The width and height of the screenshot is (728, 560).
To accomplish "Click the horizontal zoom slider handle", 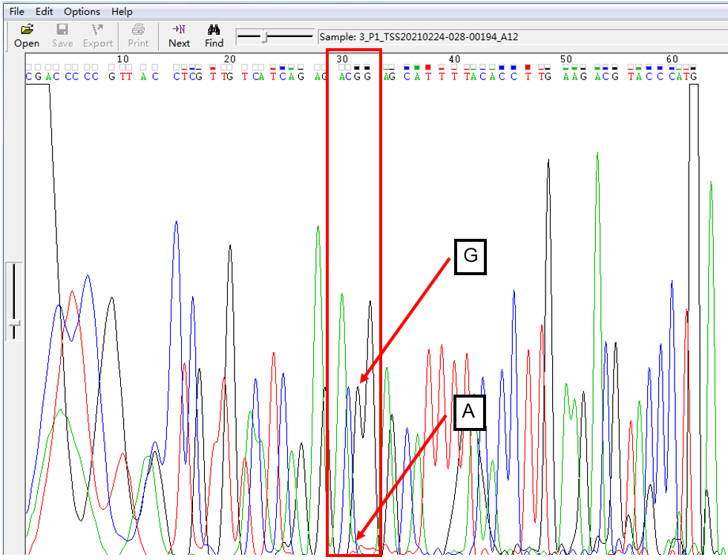I will (x=265, y=37).
